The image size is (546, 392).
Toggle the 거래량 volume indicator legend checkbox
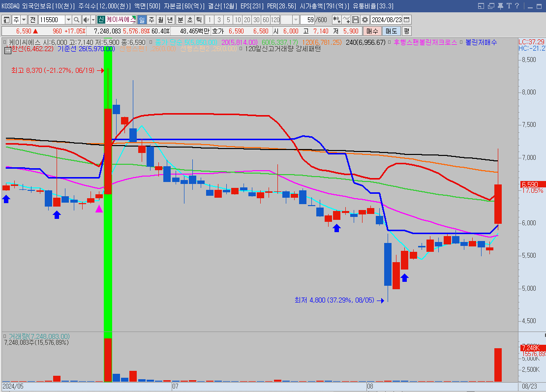click(5, 336)
